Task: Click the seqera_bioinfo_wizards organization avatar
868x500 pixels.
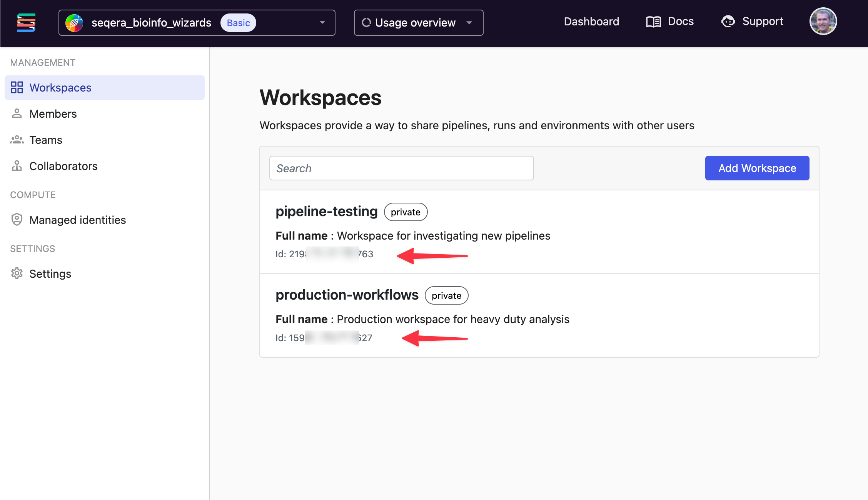Action: coord(75,23)
